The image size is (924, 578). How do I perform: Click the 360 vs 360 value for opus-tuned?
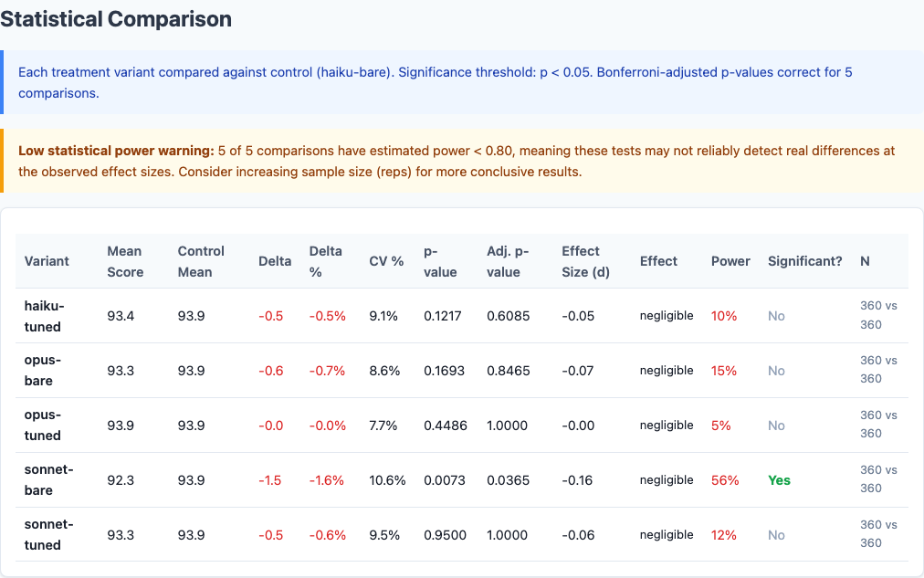pyautogui.click(x=877, y=425)
